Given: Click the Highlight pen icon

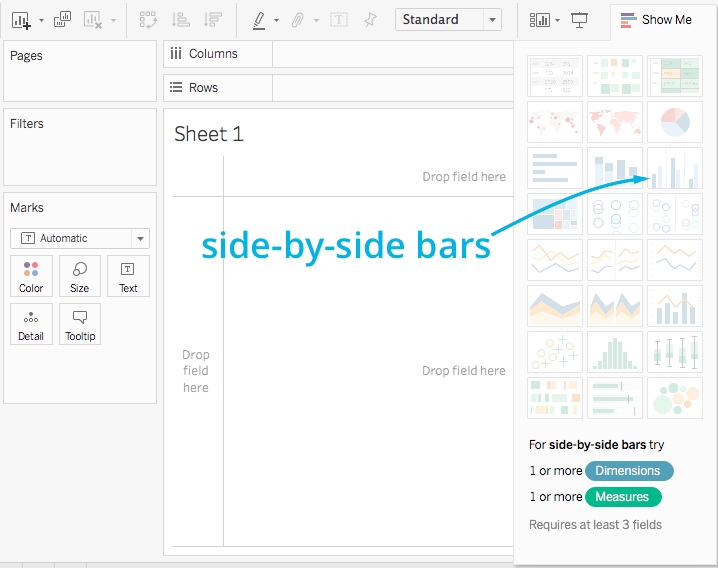Looking at the screenshot, I should pos(259,19).
